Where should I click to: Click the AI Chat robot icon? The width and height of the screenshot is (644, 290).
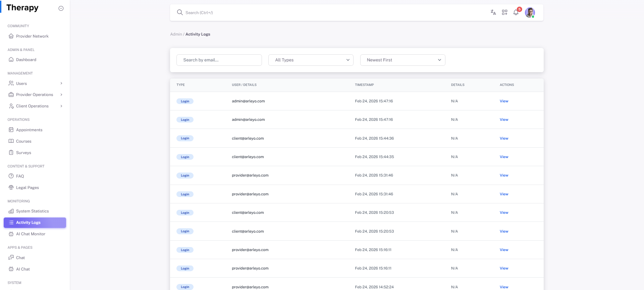click(x=11, y=269)
